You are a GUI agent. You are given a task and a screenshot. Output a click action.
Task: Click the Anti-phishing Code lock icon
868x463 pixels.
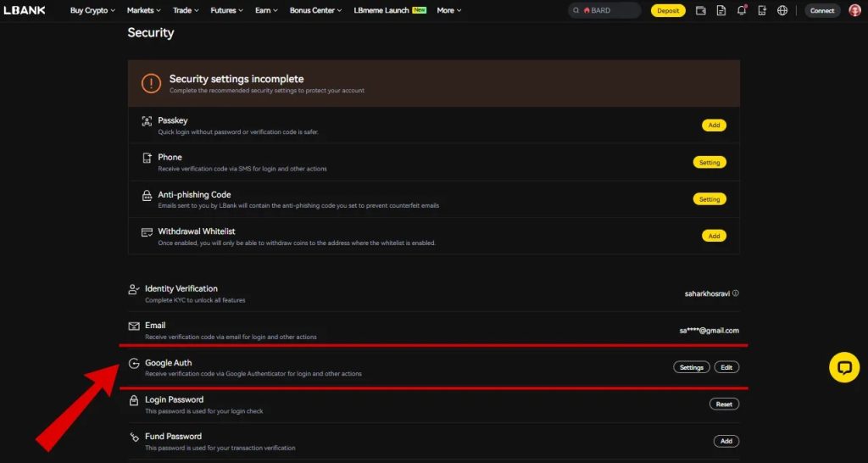[147, 196]
